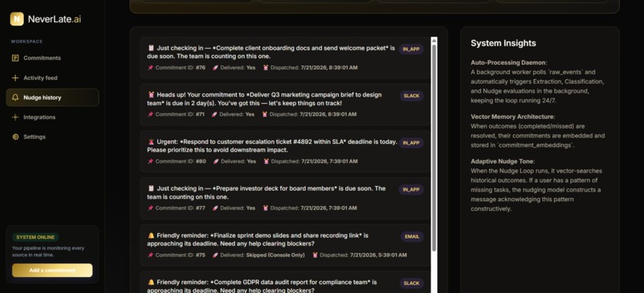Open the Commitments workspace page
The width and height of the screenshot is (644, 293).
point(52,57)
